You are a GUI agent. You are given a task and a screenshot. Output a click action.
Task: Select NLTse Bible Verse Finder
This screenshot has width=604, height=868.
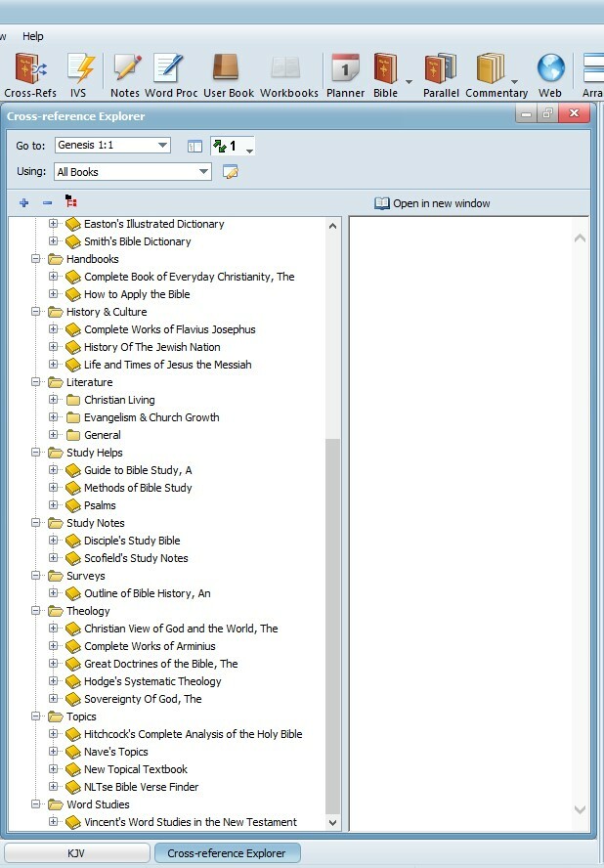[141, 787]
